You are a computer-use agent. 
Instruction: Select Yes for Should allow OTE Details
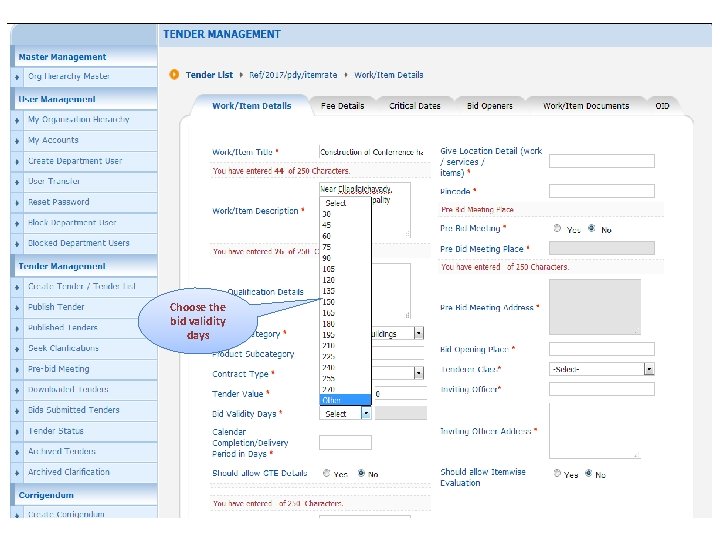326,473
